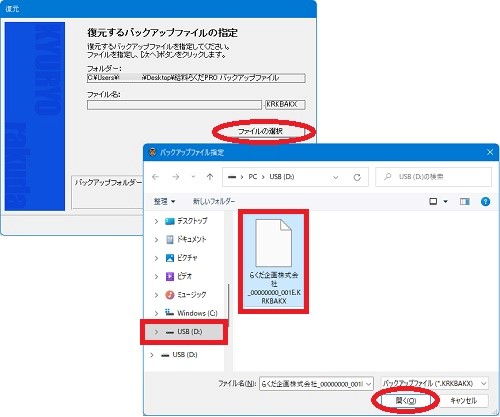Select the らくだ企画株式会社 backup file
500x417 pixels.
coord(273,261)
